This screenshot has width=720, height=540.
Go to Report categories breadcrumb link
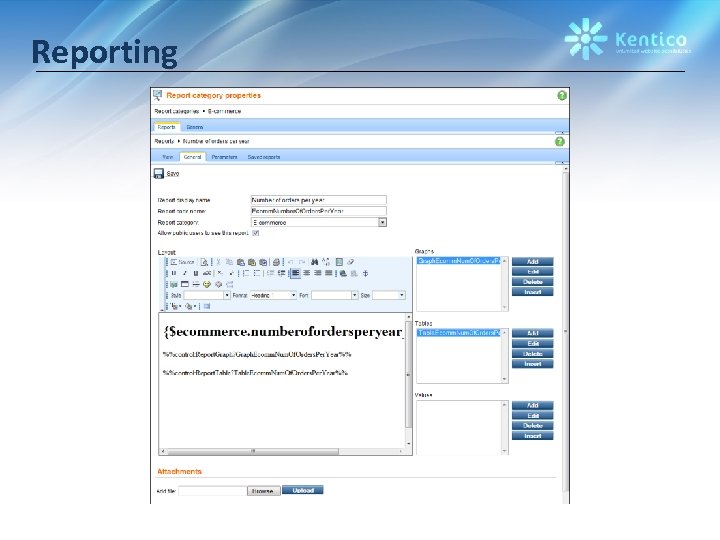[x=177, y=112]
